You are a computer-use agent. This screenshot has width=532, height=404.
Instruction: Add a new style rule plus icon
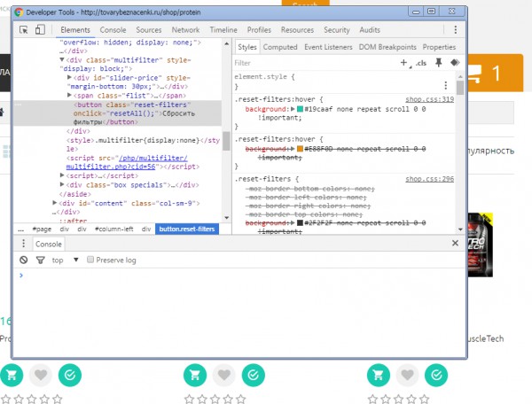point(403,62)
